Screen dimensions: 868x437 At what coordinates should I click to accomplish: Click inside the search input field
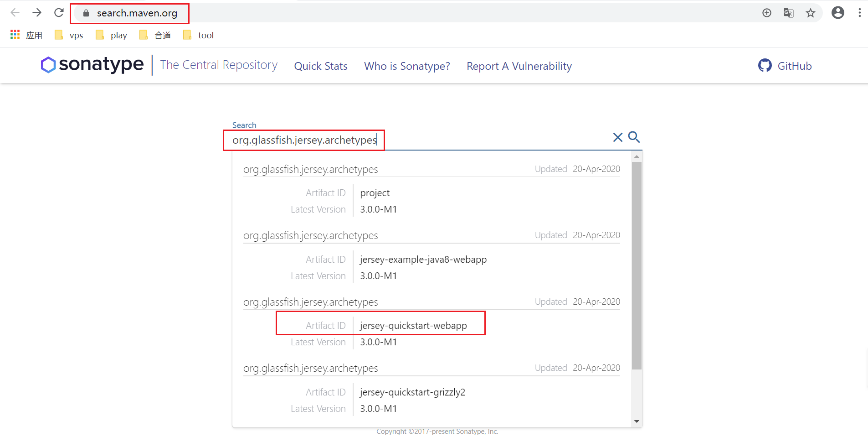[x=303, y=140]
